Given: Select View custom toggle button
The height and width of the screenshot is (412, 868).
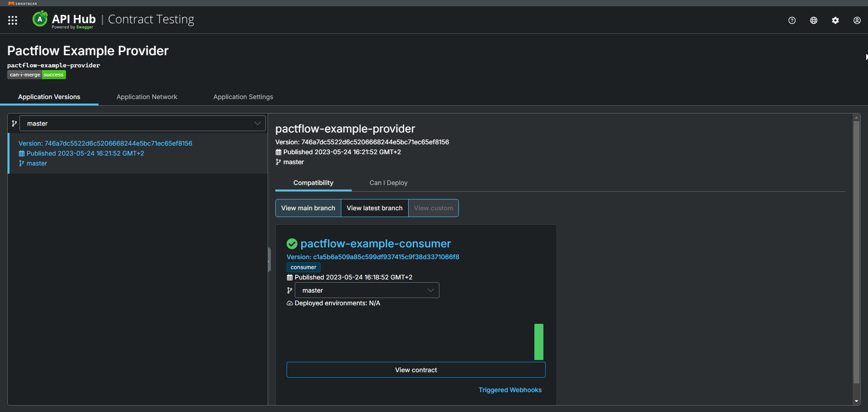Looking at the screenshot, I should coord(434,208).
